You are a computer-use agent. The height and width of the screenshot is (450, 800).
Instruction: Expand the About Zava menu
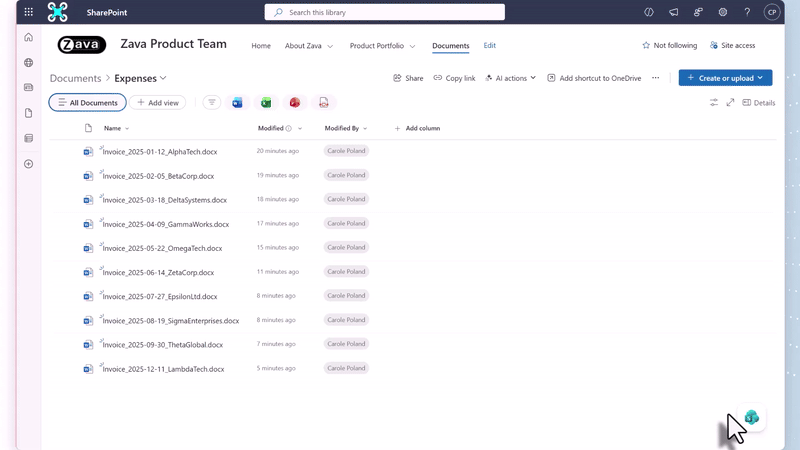pyautogui.click(x=330, y=46)
